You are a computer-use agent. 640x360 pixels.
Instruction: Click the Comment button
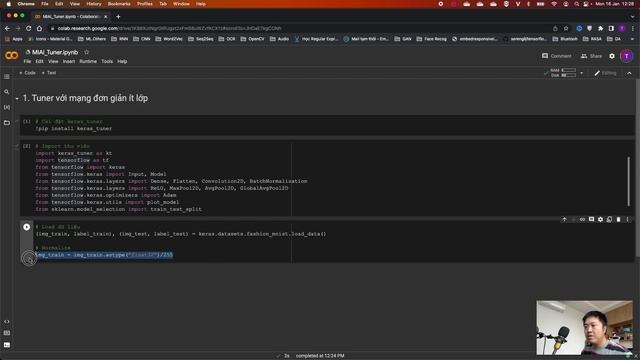click(556, 56)
